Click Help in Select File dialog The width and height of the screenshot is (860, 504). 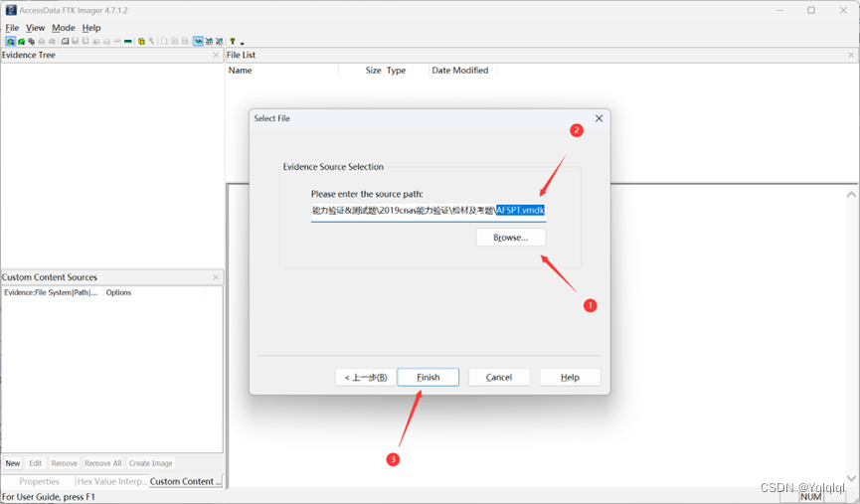click(570, 378)
